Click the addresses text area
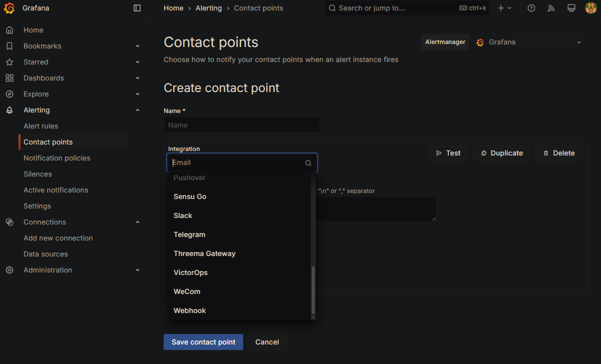601x364 pixels. coord(376,209)
